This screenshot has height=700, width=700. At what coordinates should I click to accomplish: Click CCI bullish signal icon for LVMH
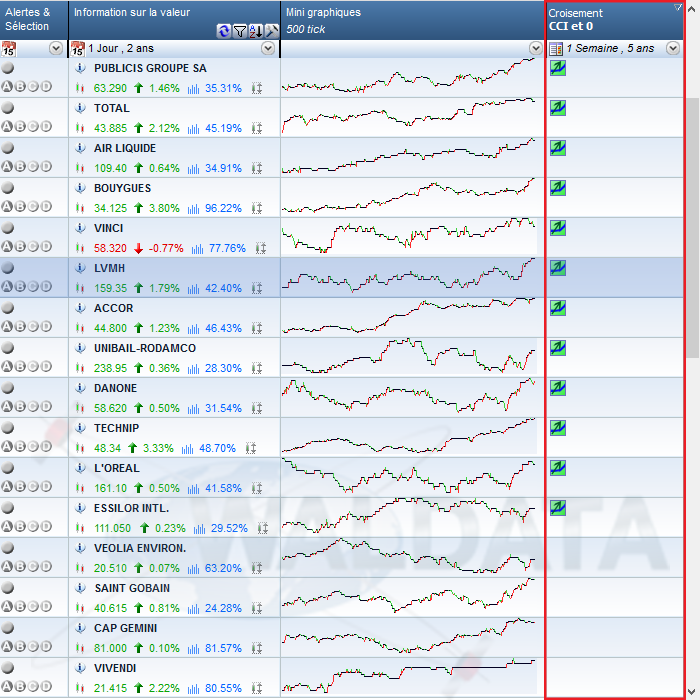point(558,268)
